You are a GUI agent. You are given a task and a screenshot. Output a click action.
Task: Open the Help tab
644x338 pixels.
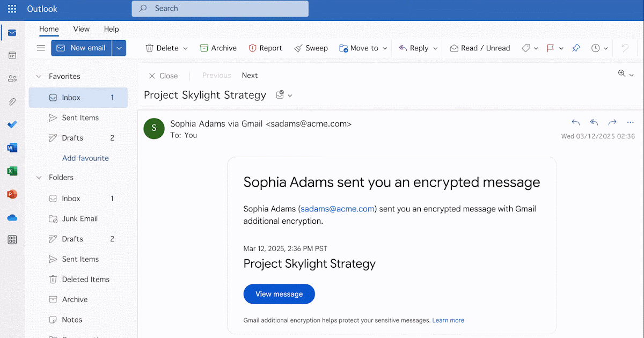111,29
